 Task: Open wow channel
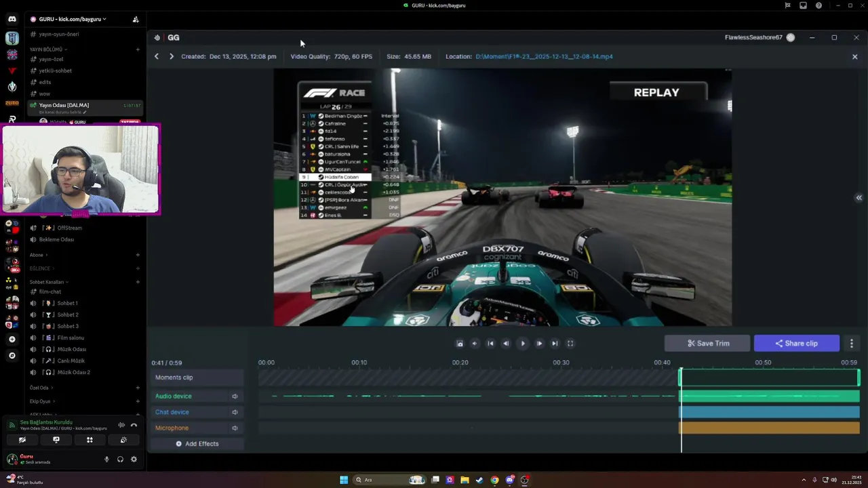click(44, 94)
